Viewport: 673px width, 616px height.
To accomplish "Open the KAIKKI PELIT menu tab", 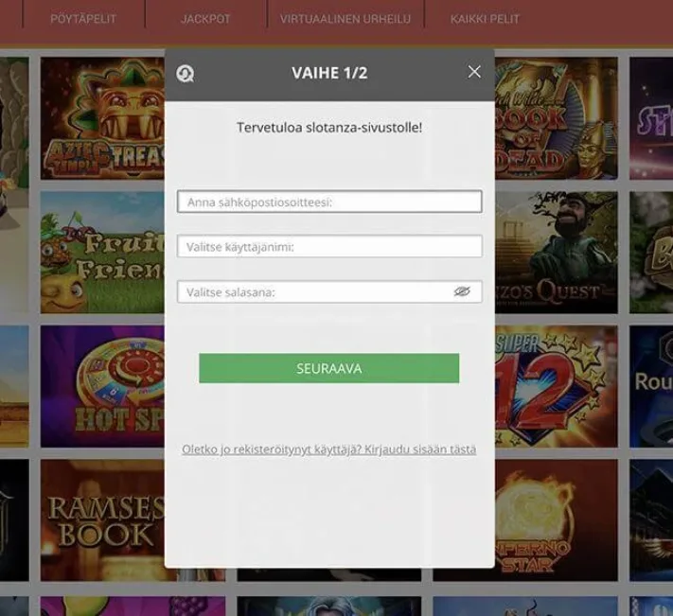I will click(485, 19).
